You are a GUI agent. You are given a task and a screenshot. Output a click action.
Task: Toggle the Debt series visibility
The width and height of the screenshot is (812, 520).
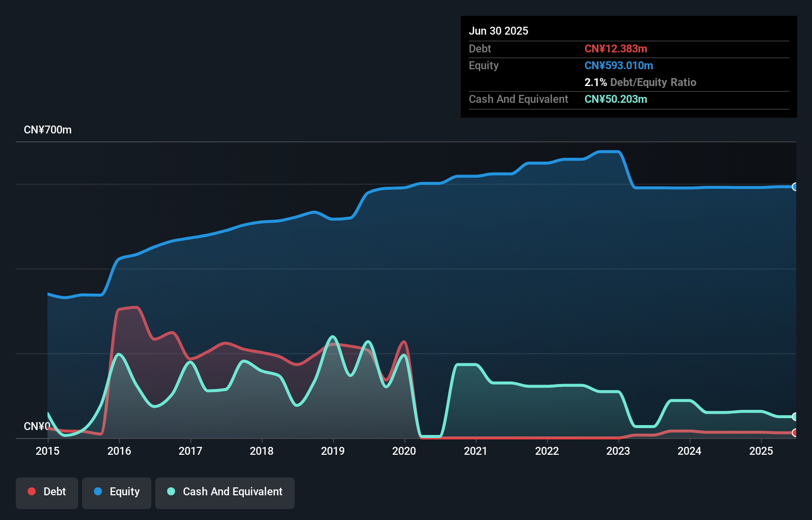tap(47, 491)
